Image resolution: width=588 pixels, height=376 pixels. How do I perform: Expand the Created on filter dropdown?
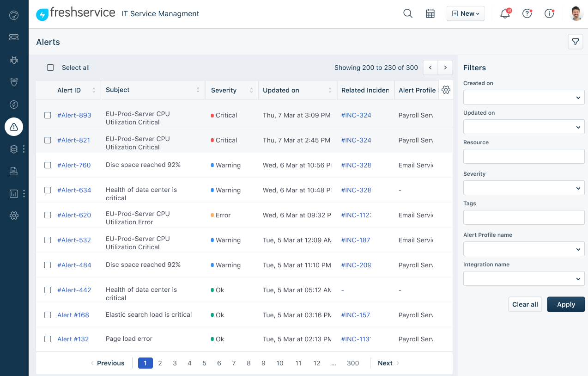[523, 97]
